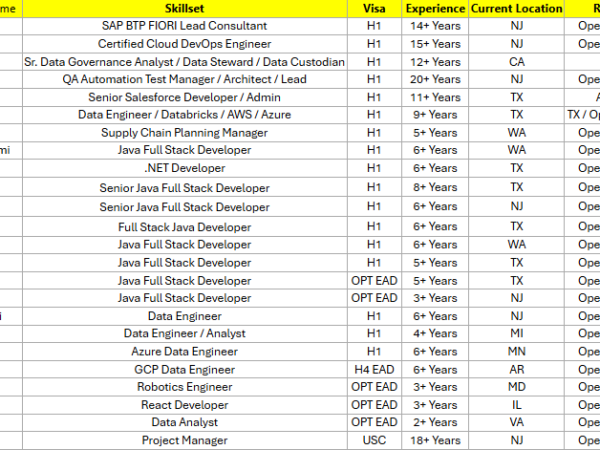Select the GCP Data Engineer skillset cell
Viewport: 600px width, 450px height.
(184, 370)
